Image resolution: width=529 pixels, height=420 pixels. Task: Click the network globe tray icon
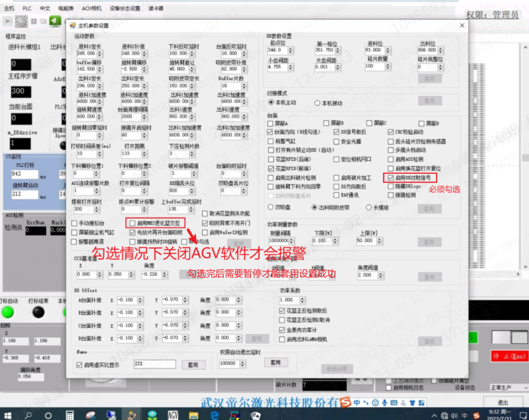[445, 415]
